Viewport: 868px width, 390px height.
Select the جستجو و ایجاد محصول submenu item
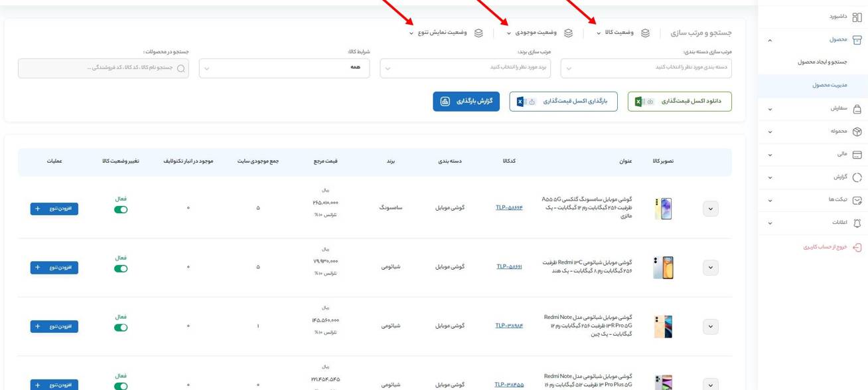(822, 62)
